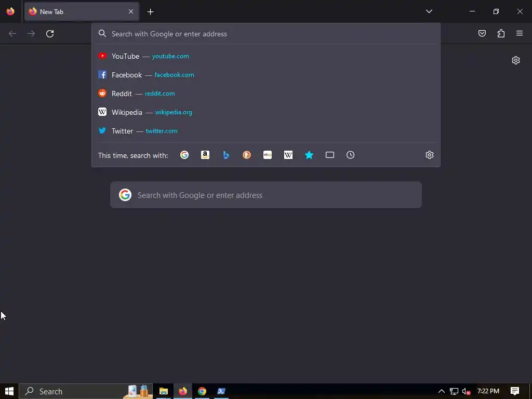Search this time with DuckDuckGo icon
Screen dimensions: 532x399
247,155
